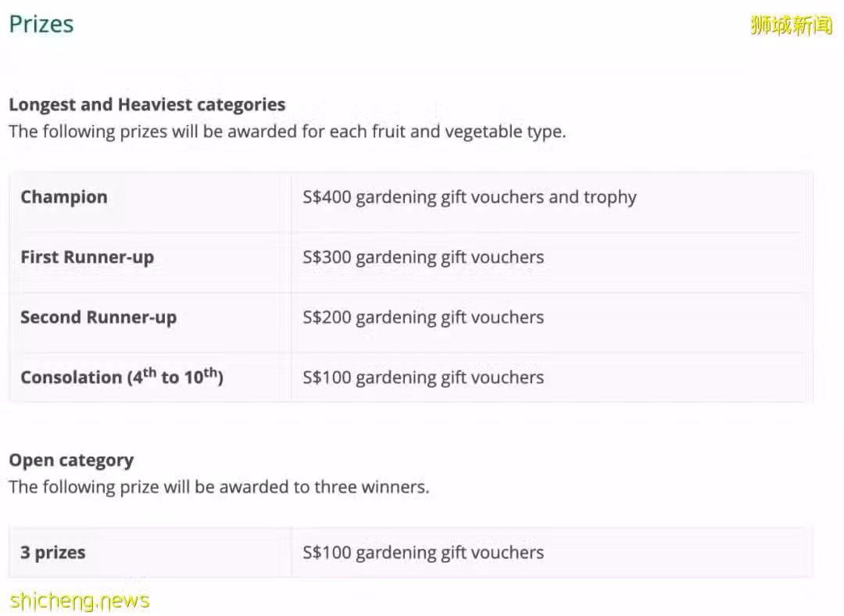844x616 pixels.
Task: Select the Open category heading
Action: [71, 461]
